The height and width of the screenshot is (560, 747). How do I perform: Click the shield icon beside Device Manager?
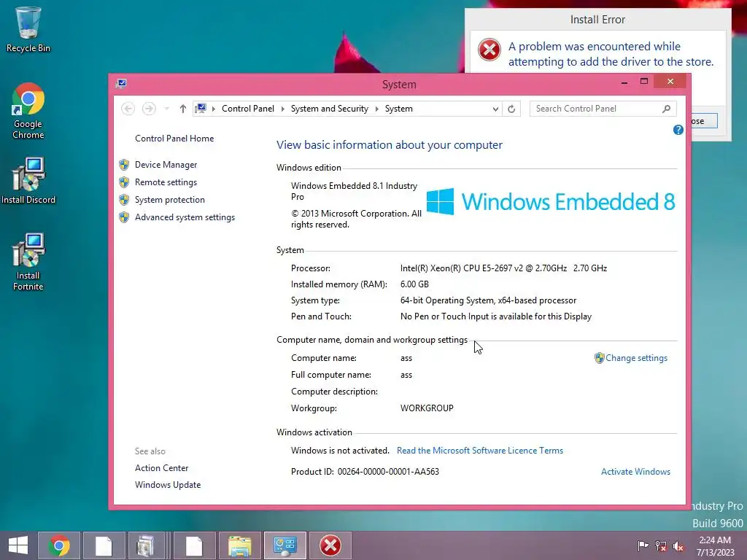click(124, 165)
